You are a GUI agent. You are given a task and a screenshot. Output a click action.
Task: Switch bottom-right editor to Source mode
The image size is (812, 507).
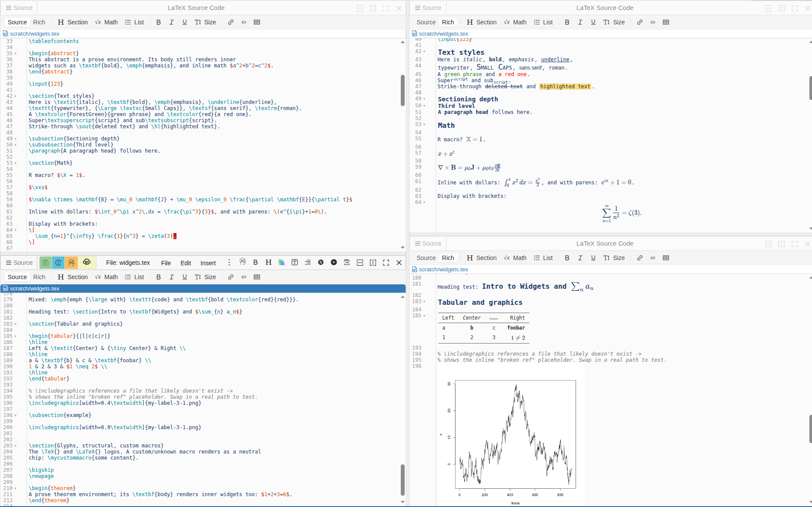[426, 258]
